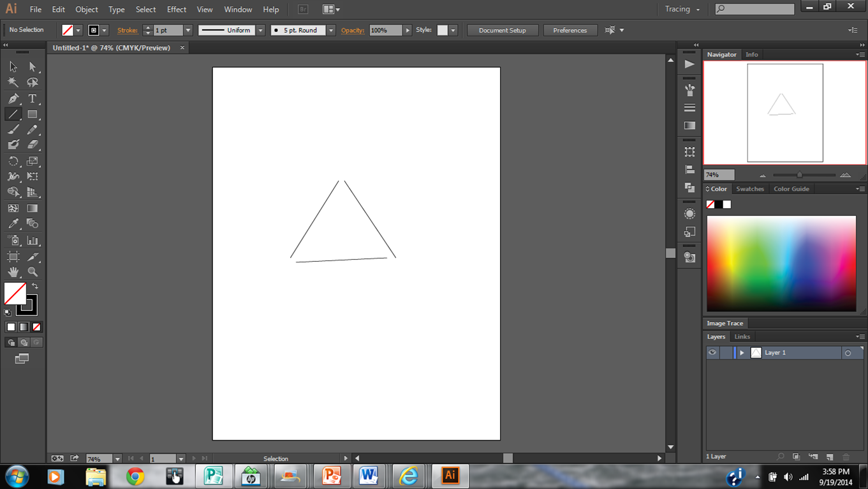Select the Mesh tool
The image size is (868, 489).
click(x=13, y=208)
